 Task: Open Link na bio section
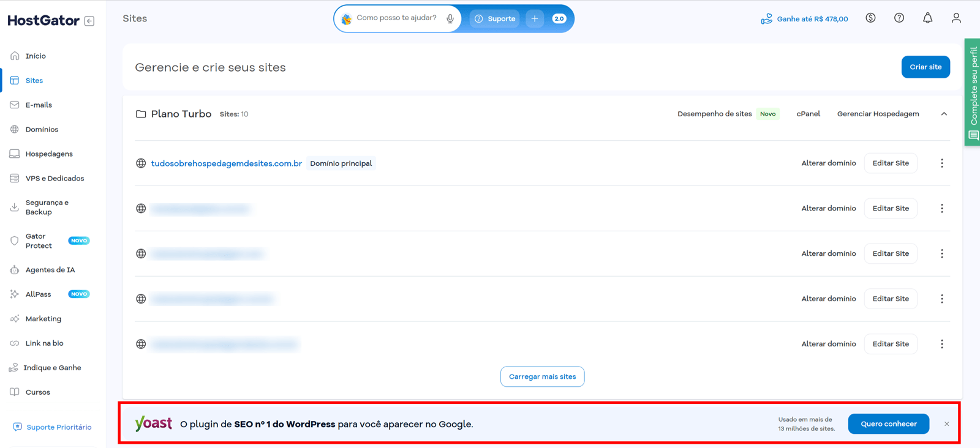(44, 343)
